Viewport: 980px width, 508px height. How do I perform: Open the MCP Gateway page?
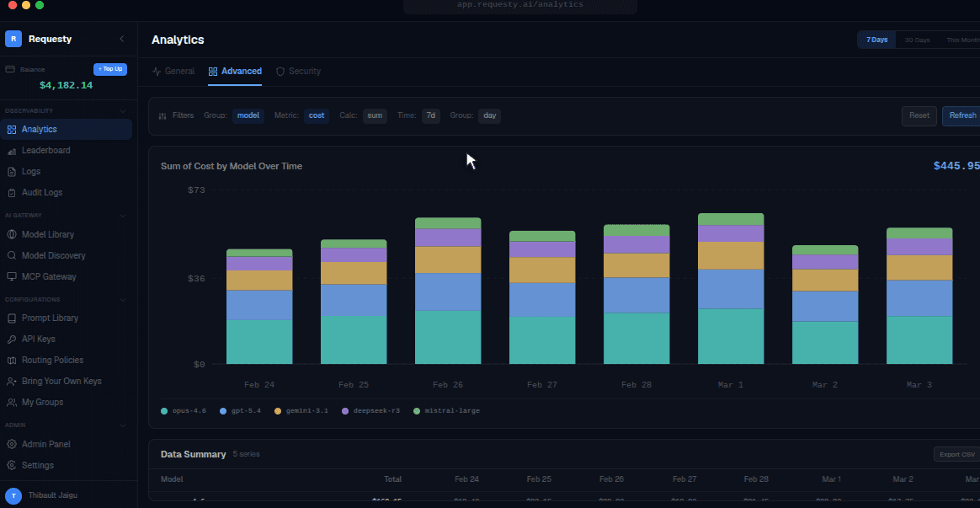click(x=48, y=276)
